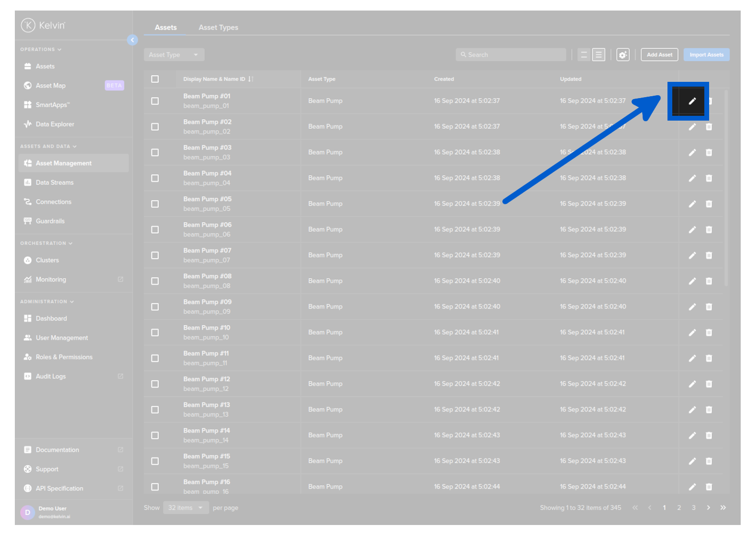Select all assets with header checkbox

click(x=155, y=79)
